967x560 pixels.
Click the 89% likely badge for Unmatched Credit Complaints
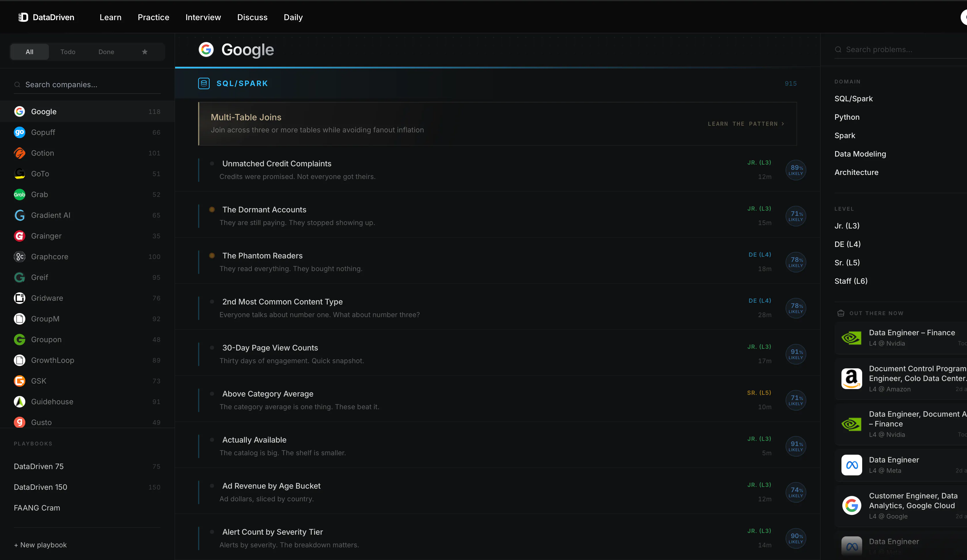796,170
